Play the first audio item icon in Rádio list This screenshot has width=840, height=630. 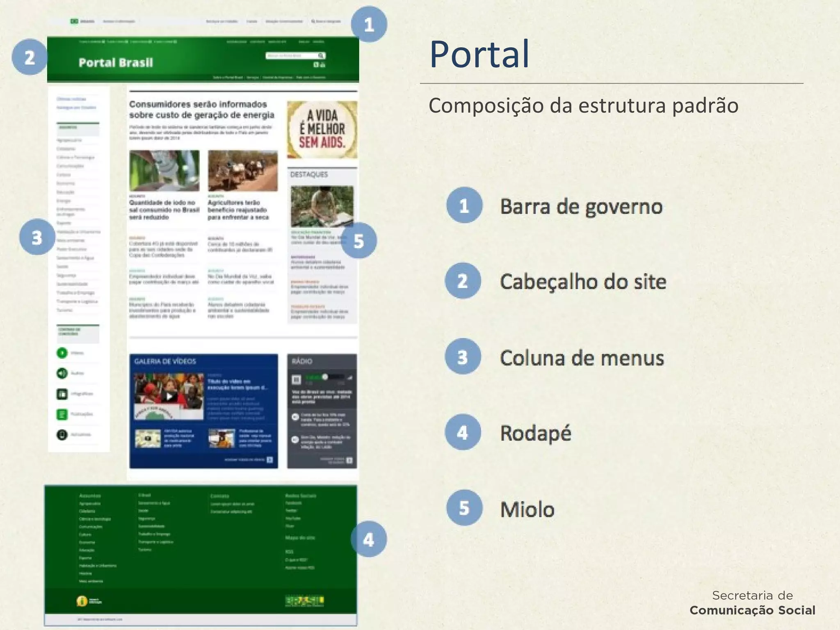pos(295,417)
